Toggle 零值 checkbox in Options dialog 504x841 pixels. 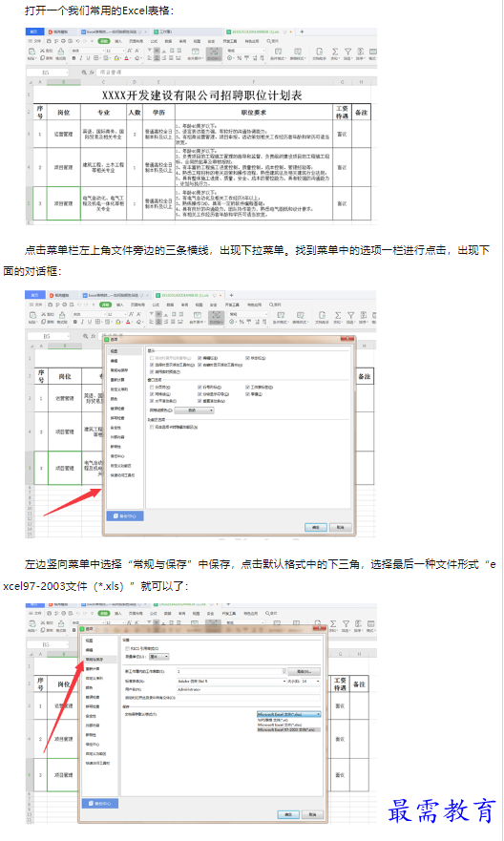[248, 394]
